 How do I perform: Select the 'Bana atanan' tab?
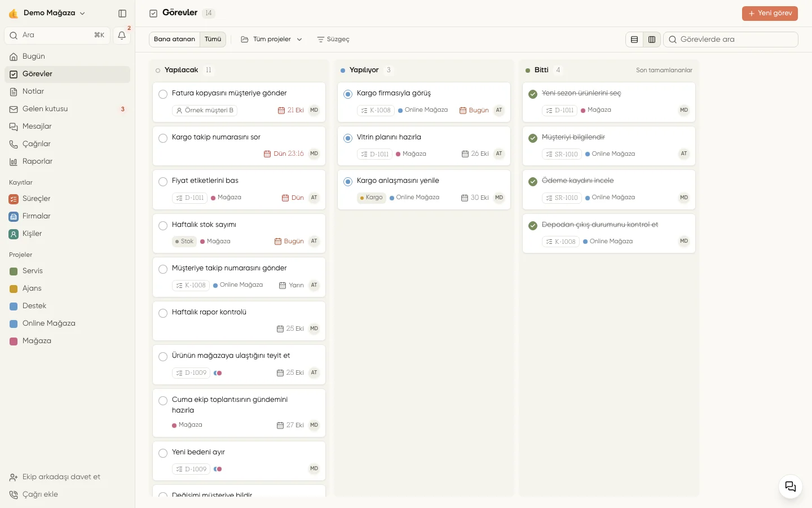175,40
